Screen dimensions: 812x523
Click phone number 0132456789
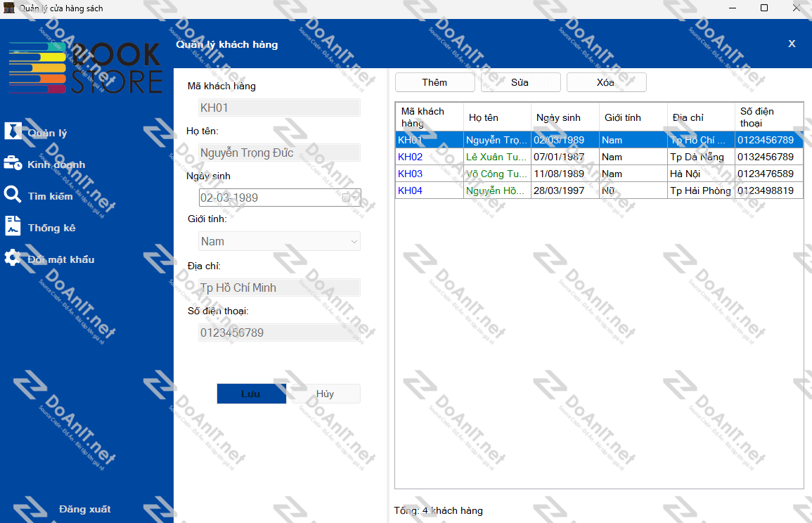(768, 157)
